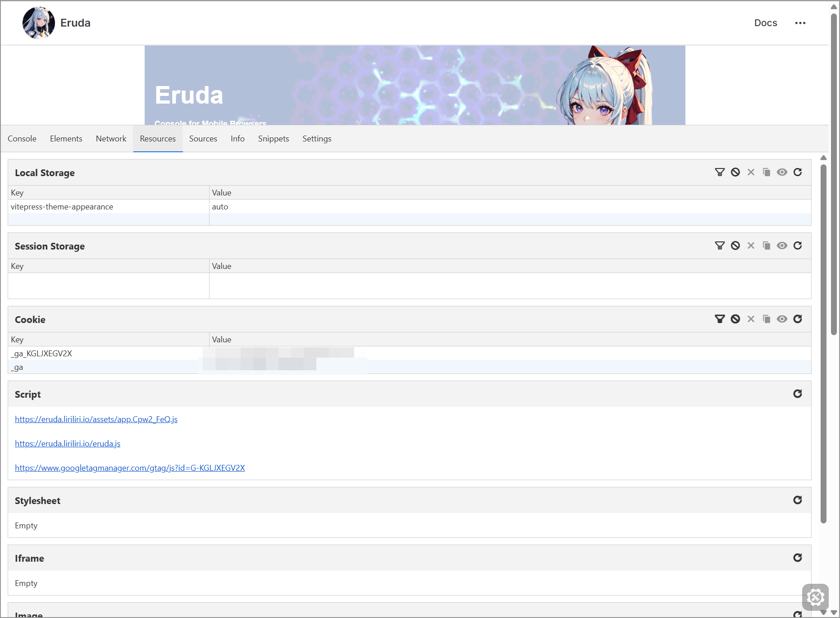Filter Local Storage entries

[x=720, y=172]
